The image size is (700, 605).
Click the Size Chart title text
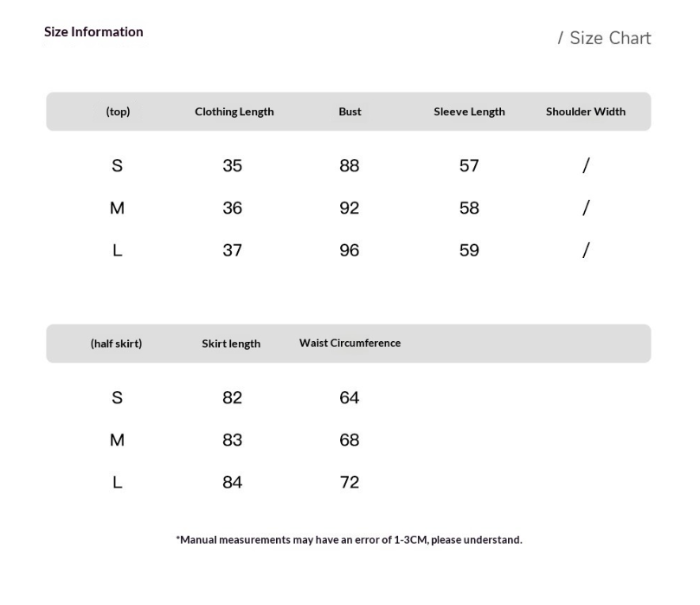tap(605, 38)
